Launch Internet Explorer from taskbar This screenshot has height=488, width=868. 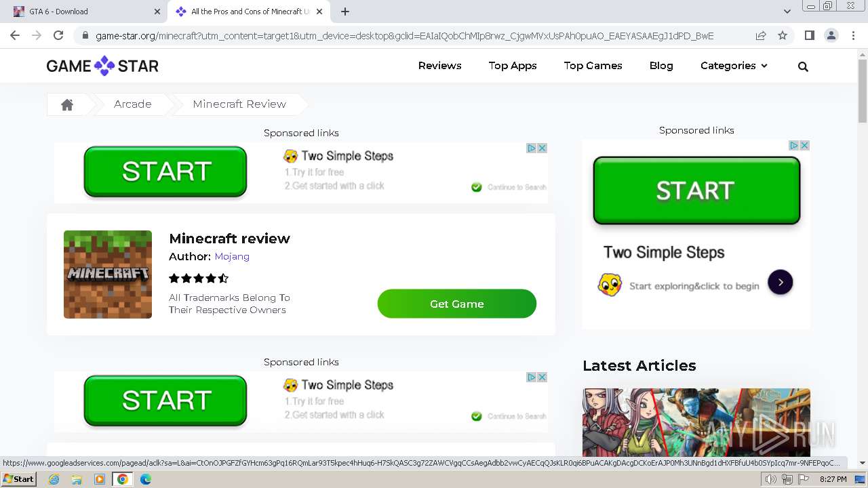[54, 479]
